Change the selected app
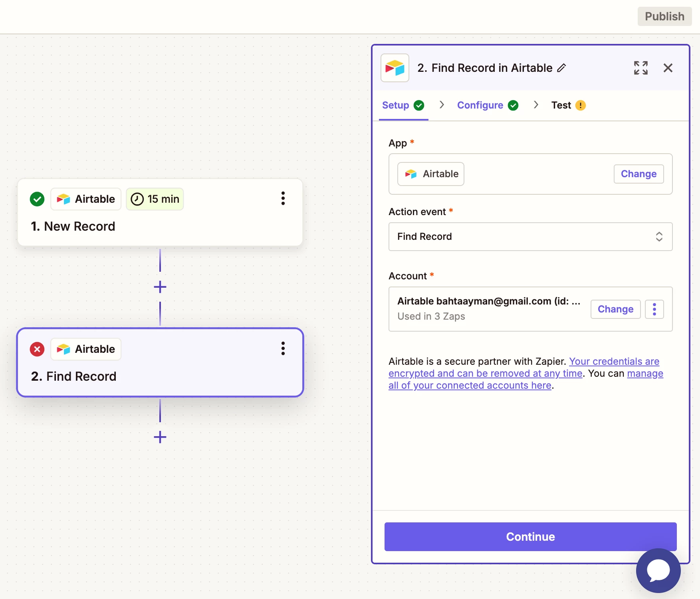700x599 pixels. 639,174
